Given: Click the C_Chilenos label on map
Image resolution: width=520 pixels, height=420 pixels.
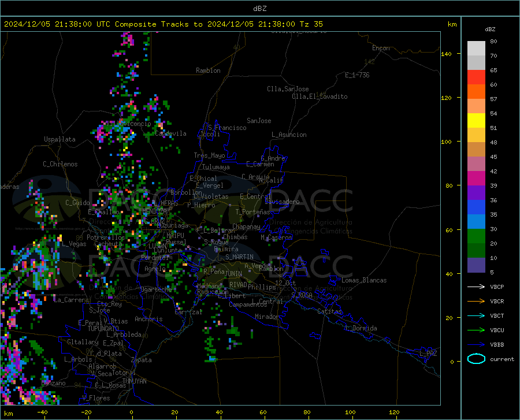Looking at the screenshot, I should (x=60, y=163).
